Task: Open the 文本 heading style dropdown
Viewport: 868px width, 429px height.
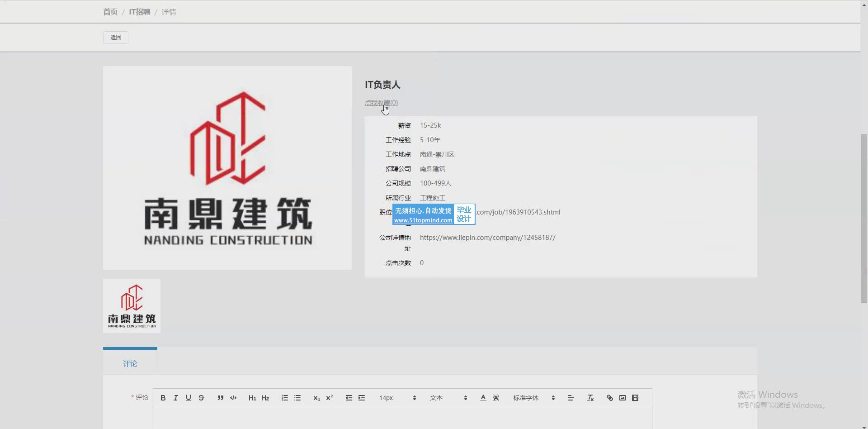Action: (448, 398)
